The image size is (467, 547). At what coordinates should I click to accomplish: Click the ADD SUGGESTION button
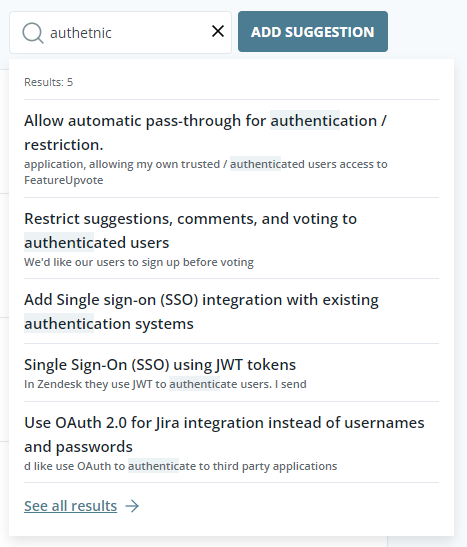click(313, 32)
